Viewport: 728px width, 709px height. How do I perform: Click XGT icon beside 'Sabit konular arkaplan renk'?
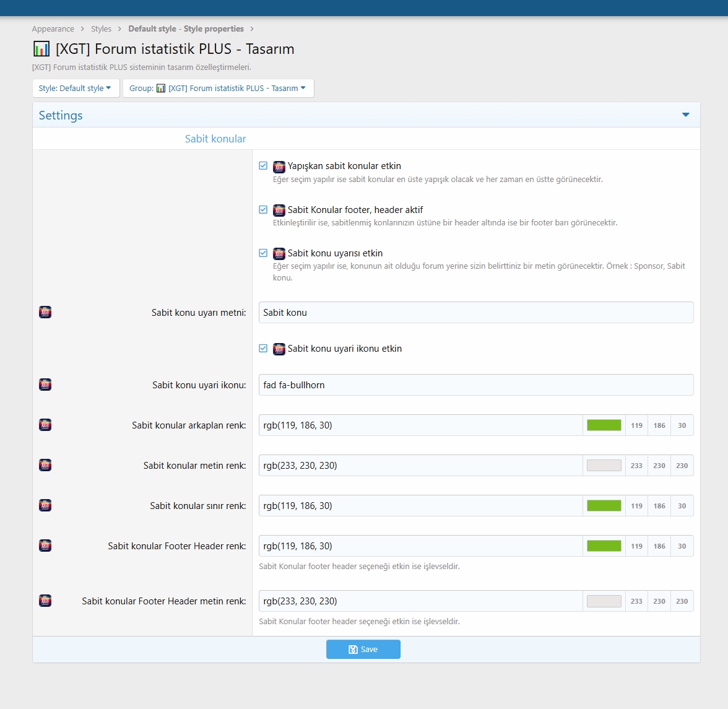[45, 425]
